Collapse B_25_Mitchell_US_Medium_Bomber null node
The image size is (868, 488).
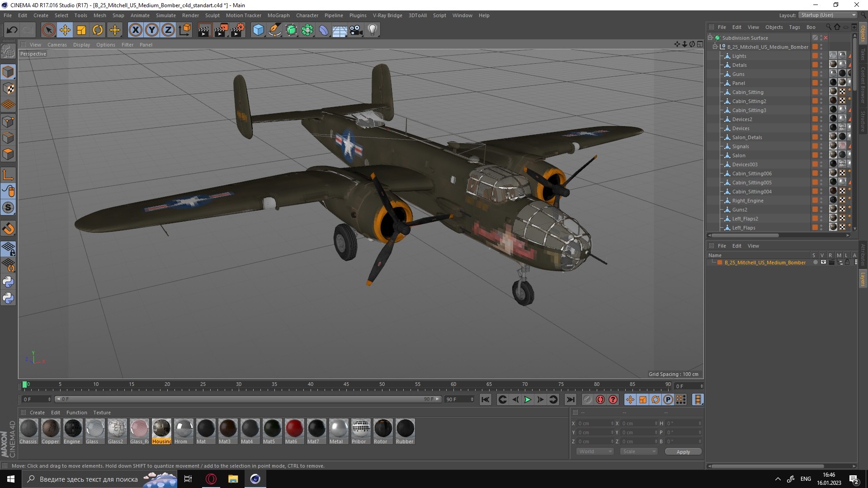click(x=715, y=47)
